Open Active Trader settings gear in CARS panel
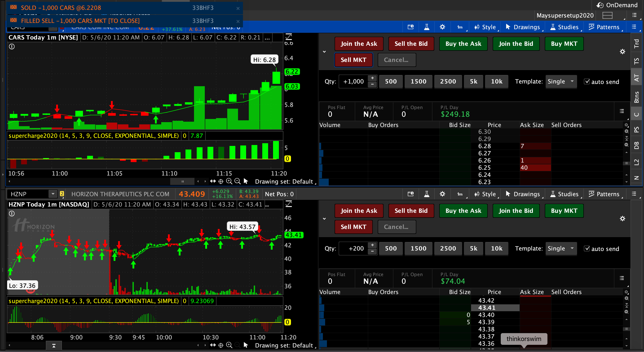Image resolution: width=644 pixels, height=352 pixels. click(622, 52)
